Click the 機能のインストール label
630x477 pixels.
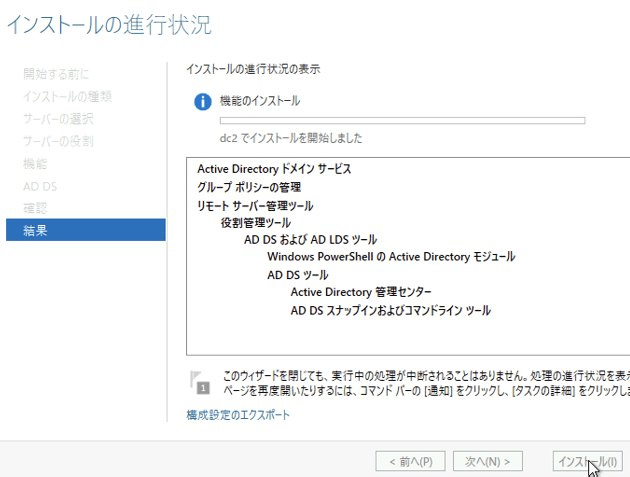pyautogui.click(x=260, y=101)
